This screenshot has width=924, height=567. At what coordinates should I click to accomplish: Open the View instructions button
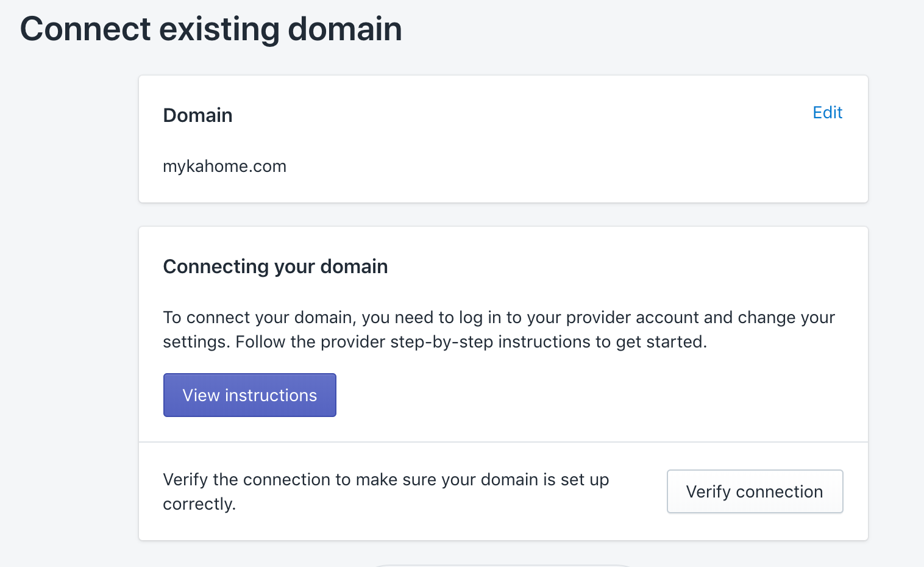pos(250,395)
